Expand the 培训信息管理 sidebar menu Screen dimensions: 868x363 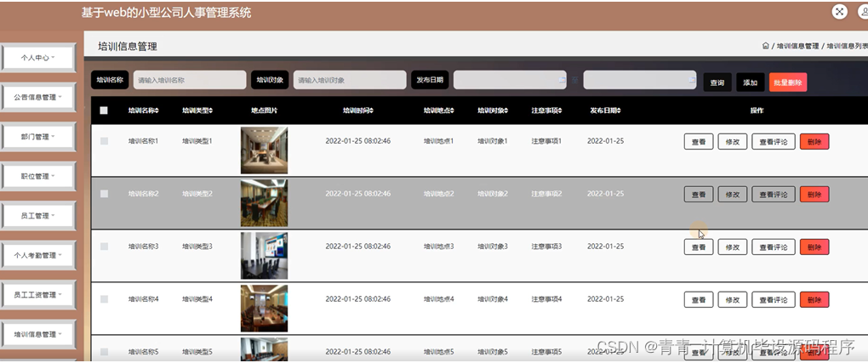(38, 334)
